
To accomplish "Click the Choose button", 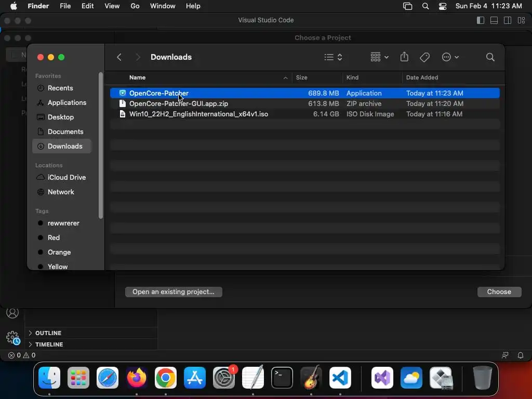I will pyautogui.click(x=499, y=292).
